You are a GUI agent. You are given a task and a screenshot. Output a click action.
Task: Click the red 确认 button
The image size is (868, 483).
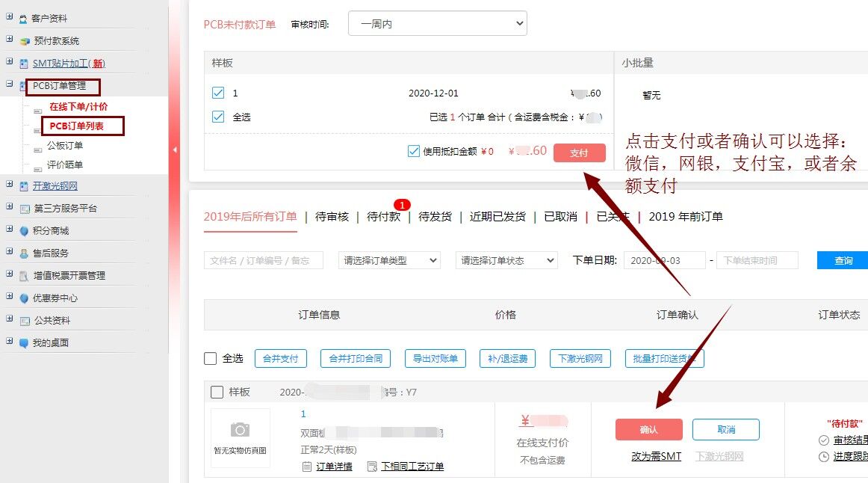click(648, 430)
